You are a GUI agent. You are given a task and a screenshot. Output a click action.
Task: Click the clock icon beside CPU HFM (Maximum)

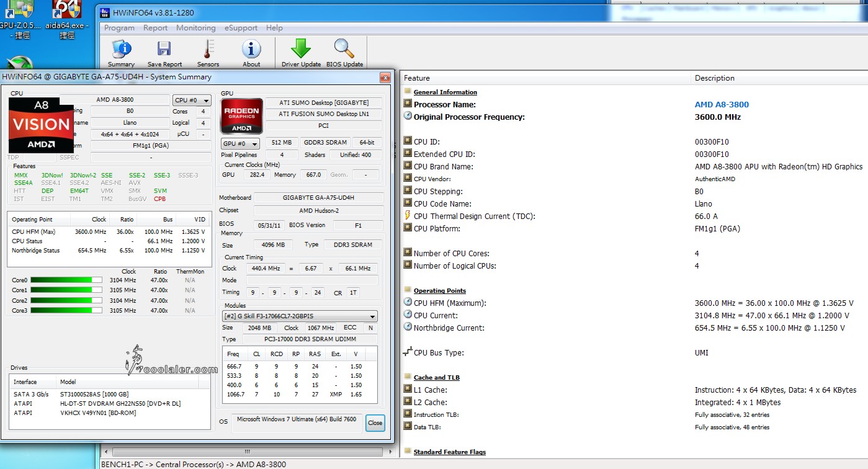[408, 302]
